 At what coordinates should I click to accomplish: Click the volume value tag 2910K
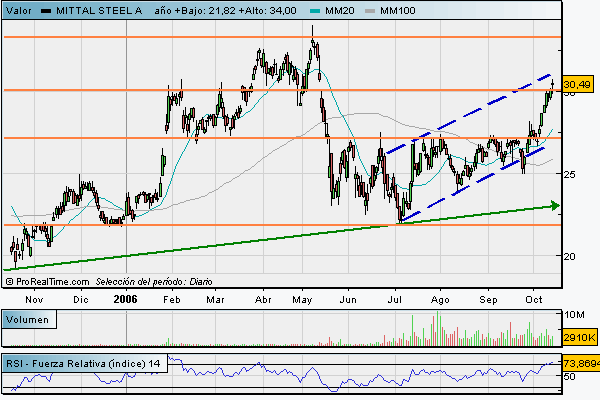point(580,337)
